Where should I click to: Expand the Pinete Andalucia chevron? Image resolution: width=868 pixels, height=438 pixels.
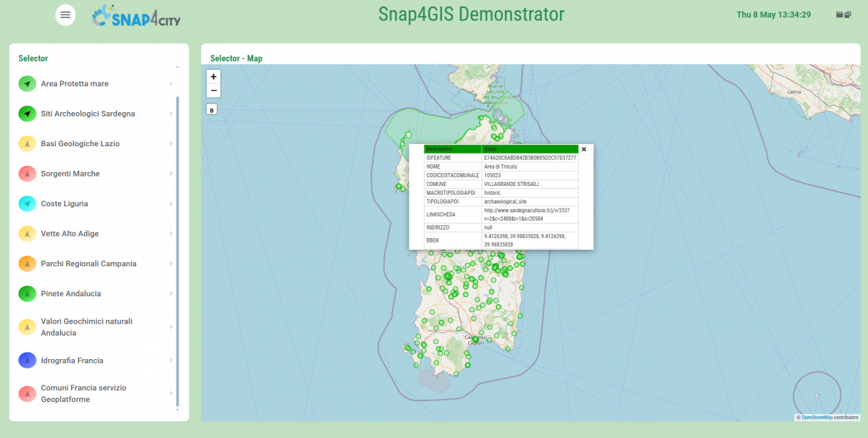point(171,294)
